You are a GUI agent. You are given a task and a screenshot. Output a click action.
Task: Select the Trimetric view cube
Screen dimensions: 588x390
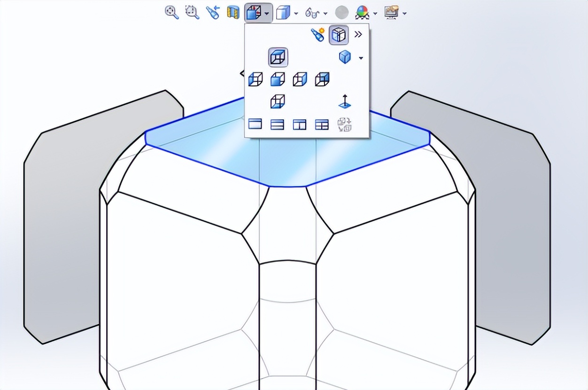pos(322,79)
